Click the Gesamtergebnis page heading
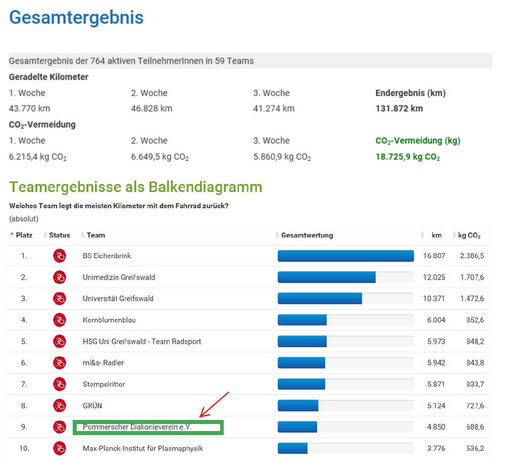 pos(76,17)
